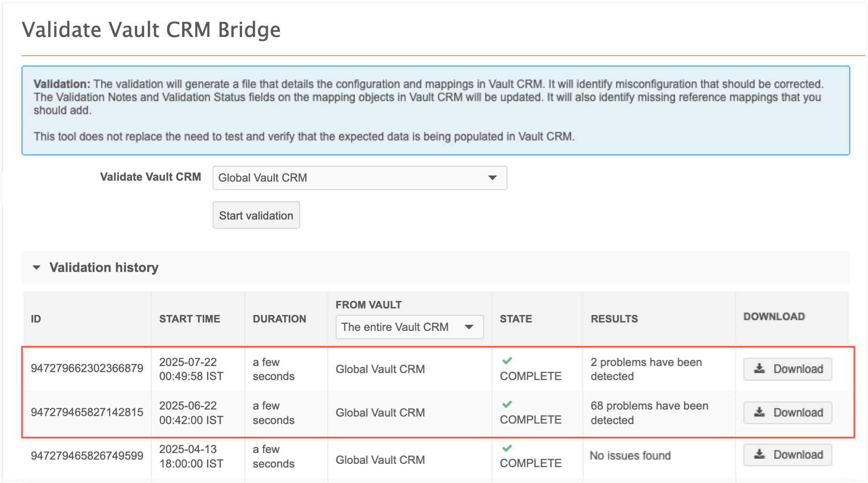Click 'No issues found' result
The height and width of the screenshot is (483, 868).
(x=630, y=455)
